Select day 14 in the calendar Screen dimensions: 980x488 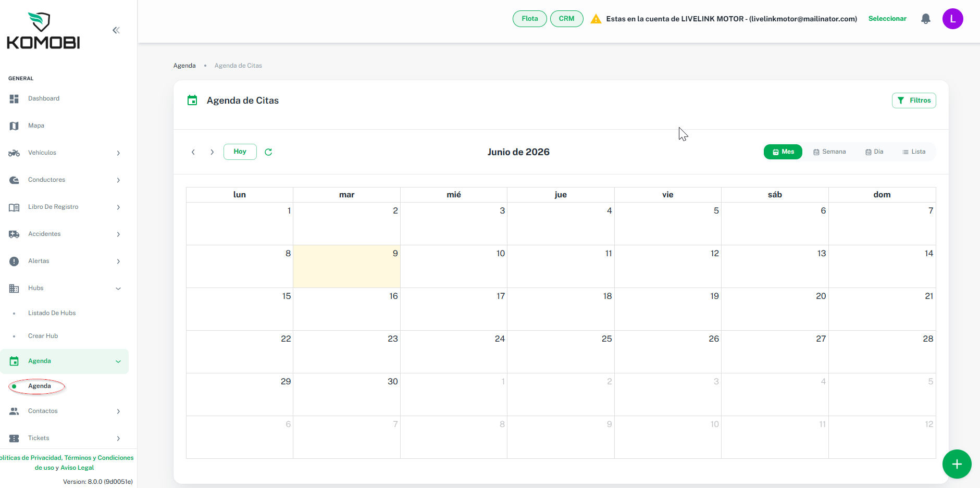pyautogui.click(x=882, y=266)
